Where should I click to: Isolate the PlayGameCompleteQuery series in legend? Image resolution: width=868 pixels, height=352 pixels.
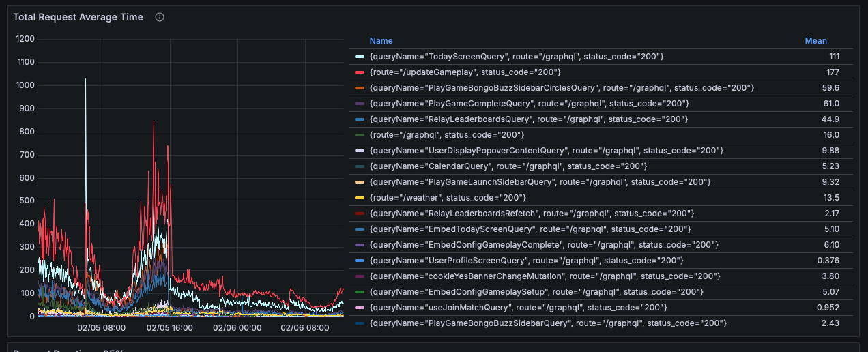tap(529, 104)
